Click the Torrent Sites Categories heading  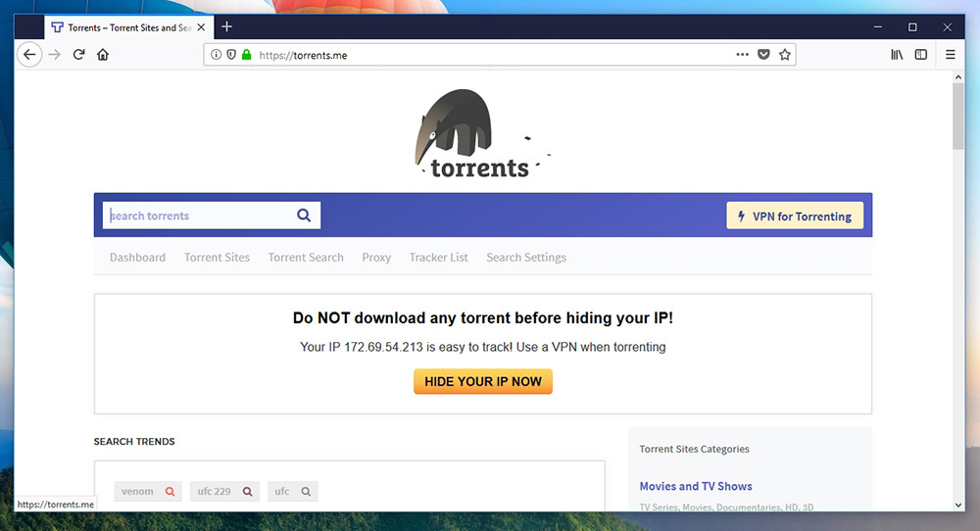pyautogui.click(x=695, y=449)
